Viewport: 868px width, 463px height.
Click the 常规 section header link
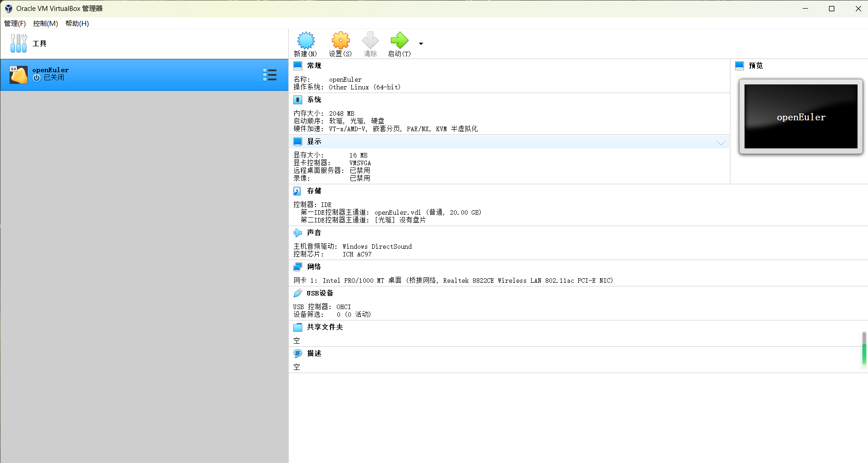coord(314,66)
